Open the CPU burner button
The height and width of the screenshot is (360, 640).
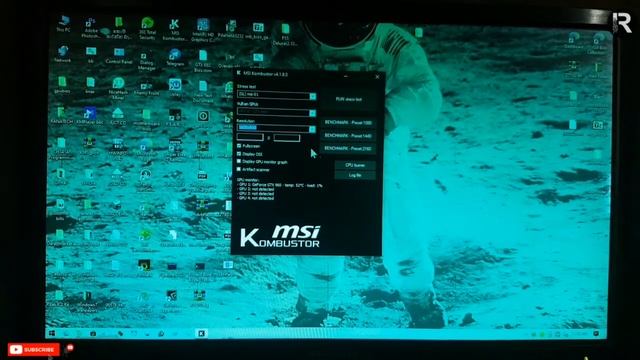click(x=355, y=165)
